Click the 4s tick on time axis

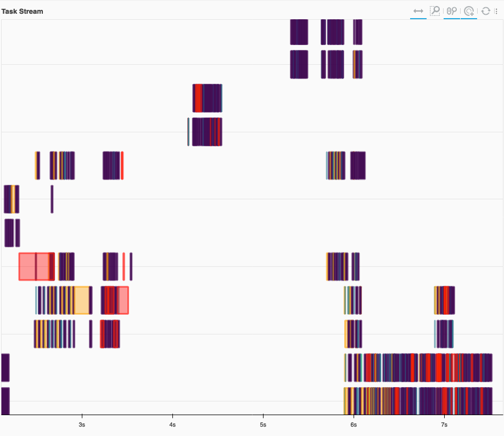[172, 424]
